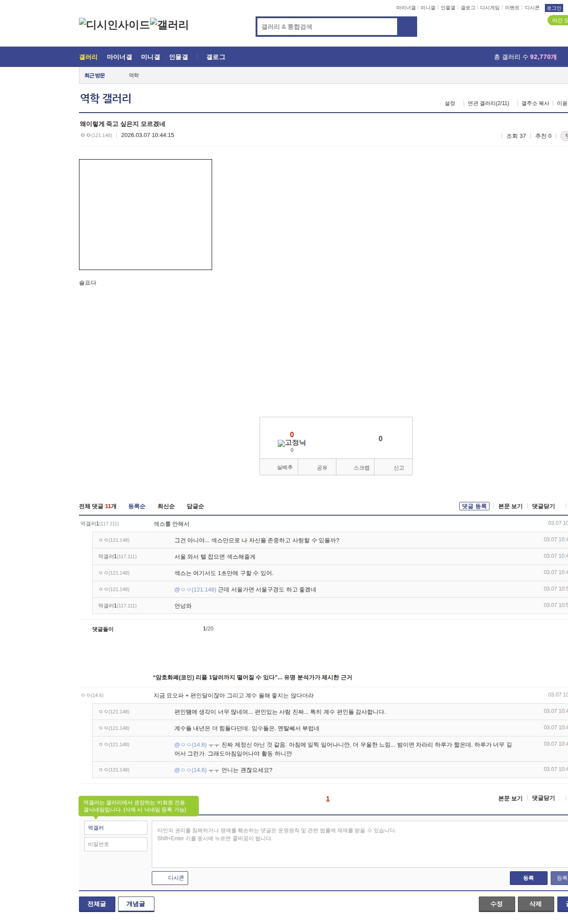Click 갤주소 복사

point(535,103)
